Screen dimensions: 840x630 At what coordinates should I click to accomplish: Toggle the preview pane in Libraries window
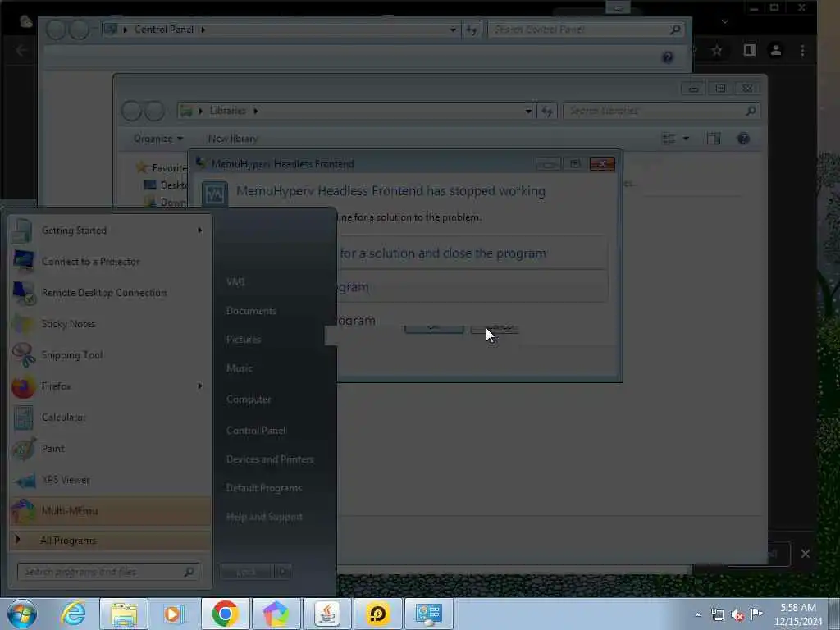click(714, 139)
